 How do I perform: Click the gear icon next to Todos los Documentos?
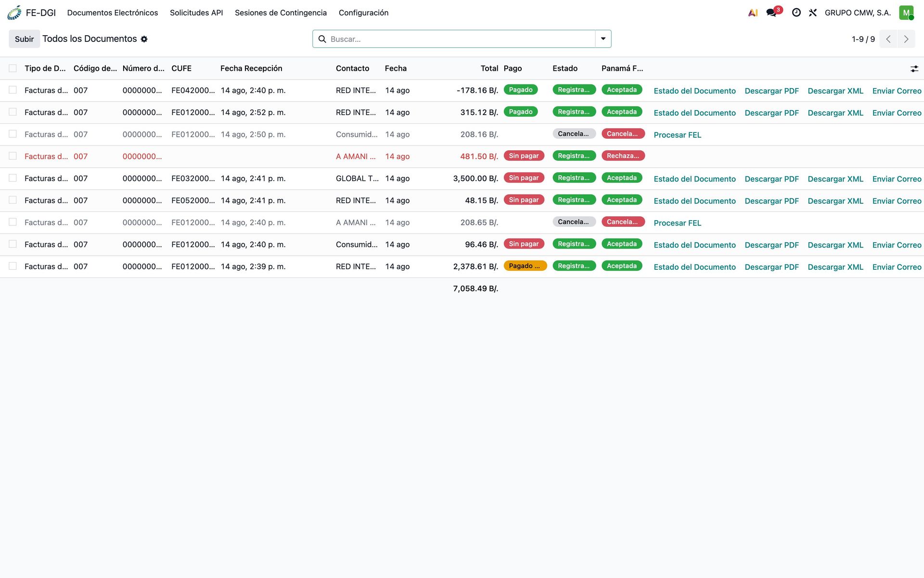(x=144, y=39)
